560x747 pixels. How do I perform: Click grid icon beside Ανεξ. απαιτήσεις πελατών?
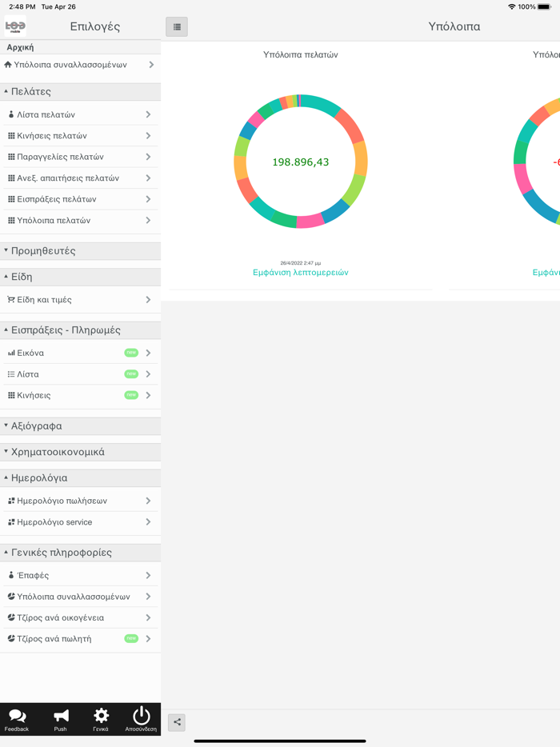coord(11,178)
